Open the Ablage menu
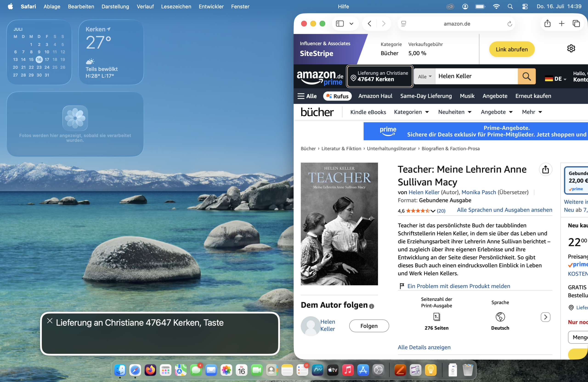The height and width of the screenshot is (382, 588). 52,6
